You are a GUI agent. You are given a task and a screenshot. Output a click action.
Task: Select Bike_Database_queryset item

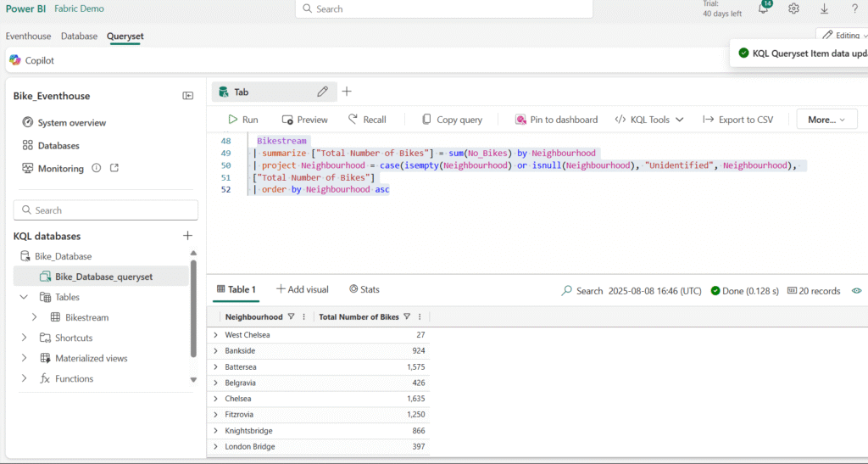(102, 277)
